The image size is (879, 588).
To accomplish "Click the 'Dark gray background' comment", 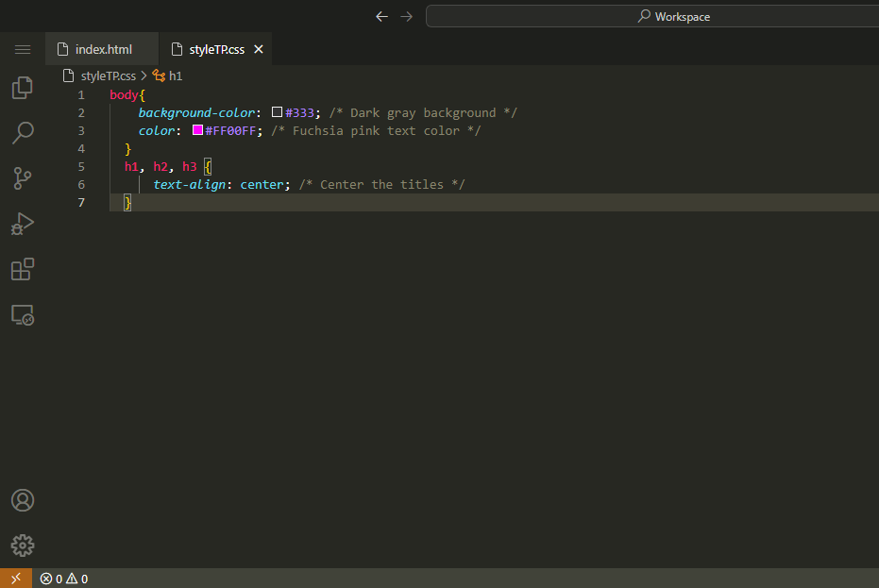I will [423, 112].
